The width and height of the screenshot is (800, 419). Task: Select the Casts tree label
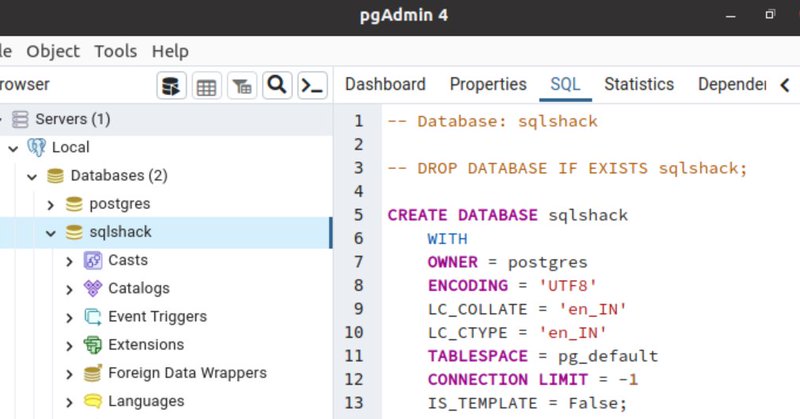coord(128,260)
